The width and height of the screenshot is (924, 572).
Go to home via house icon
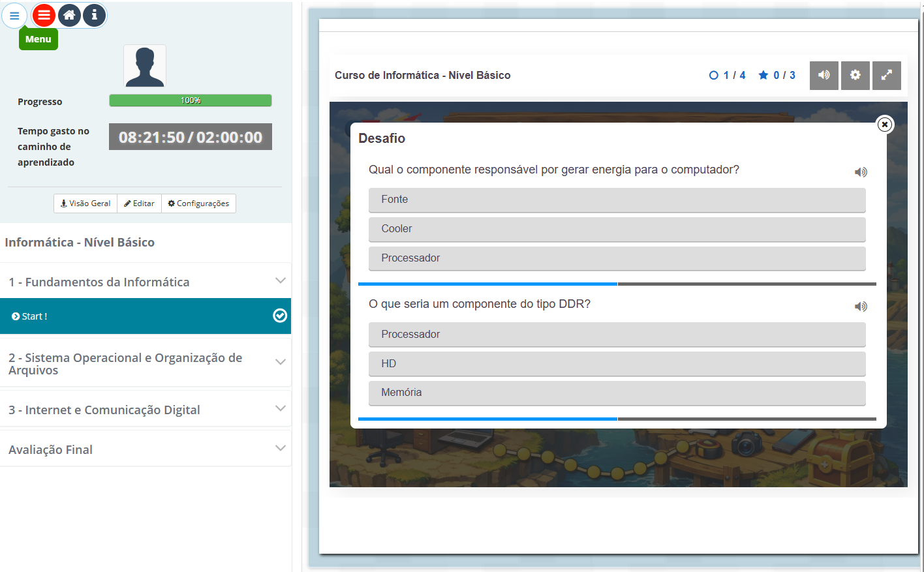coord(69,15)
